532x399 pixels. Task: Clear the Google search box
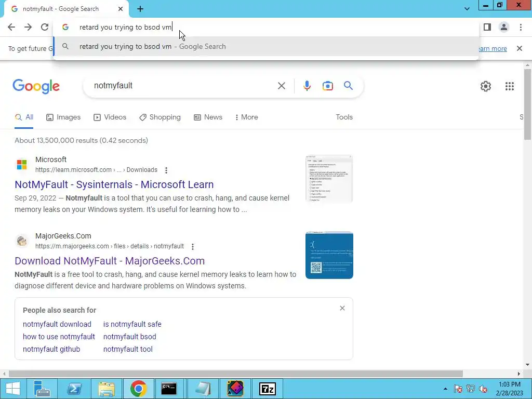[281, 86]
